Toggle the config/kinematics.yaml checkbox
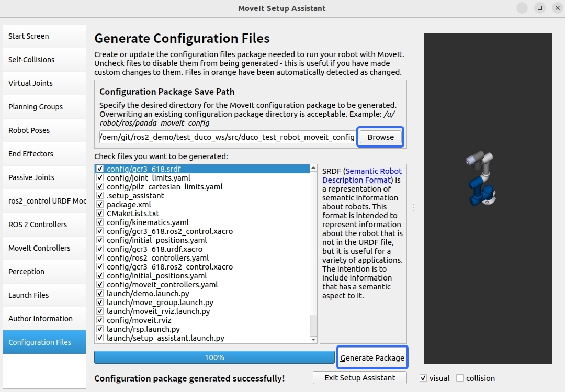Viewport: 565px width, 392px height. pyautogui.click(x=100, y=222)
